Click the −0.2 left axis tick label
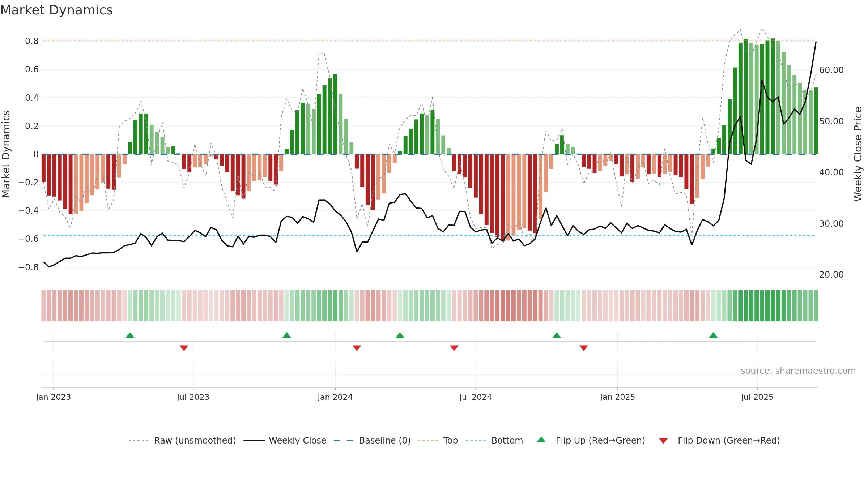The width and height of the screenshot is (868, 488). [x=29, y=182]
